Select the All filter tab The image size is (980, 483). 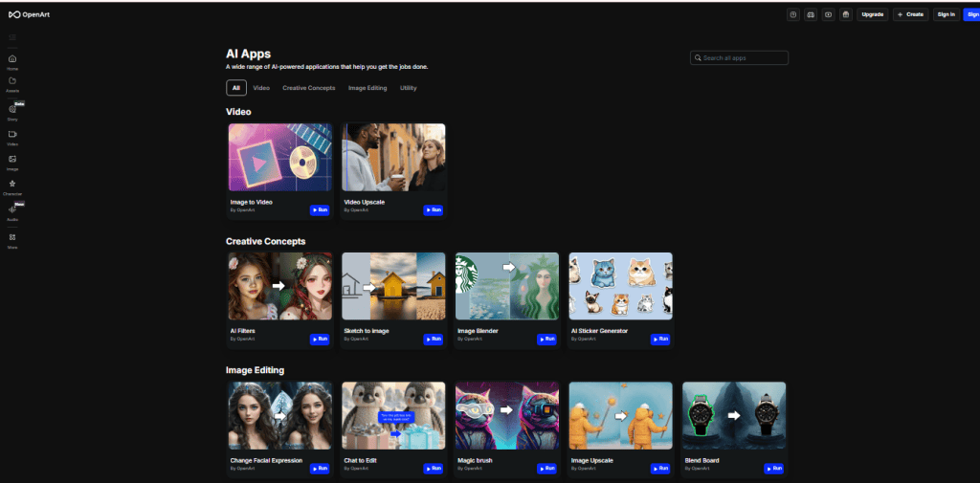tap(236, 88)
